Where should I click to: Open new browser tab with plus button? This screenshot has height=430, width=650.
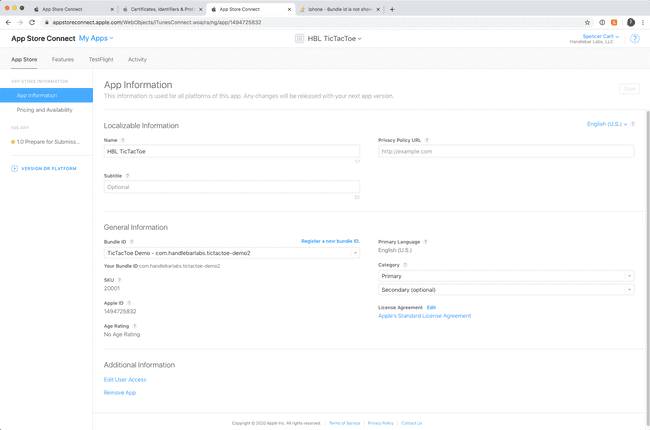tap(392, 9)
